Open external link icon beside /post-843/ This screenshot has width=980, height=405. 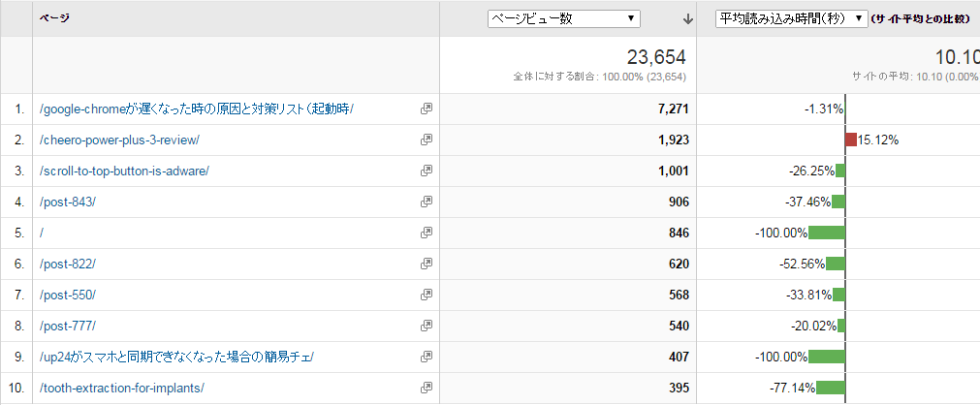pos(426,202)
